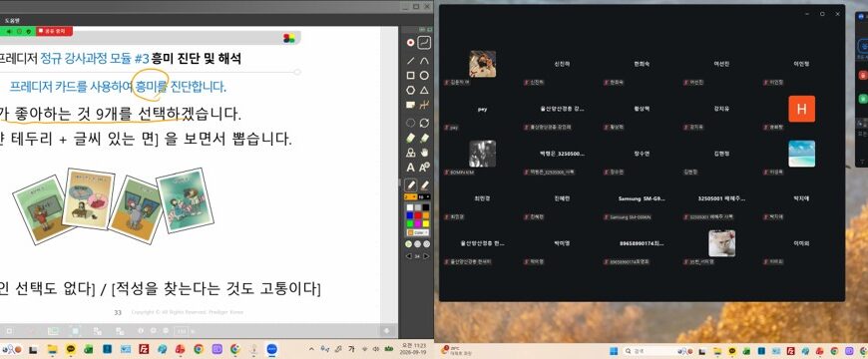868x359 pixels.
Task: Pick the magenta color swatch
Action: 418,223
